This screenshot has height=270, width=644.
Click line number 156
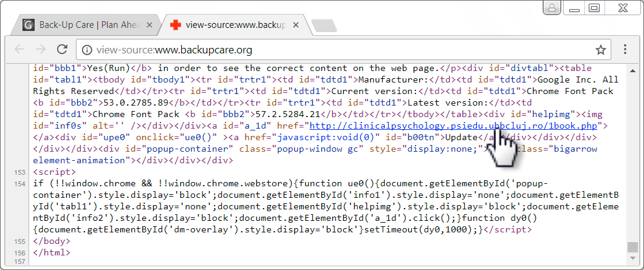point(19,253)
